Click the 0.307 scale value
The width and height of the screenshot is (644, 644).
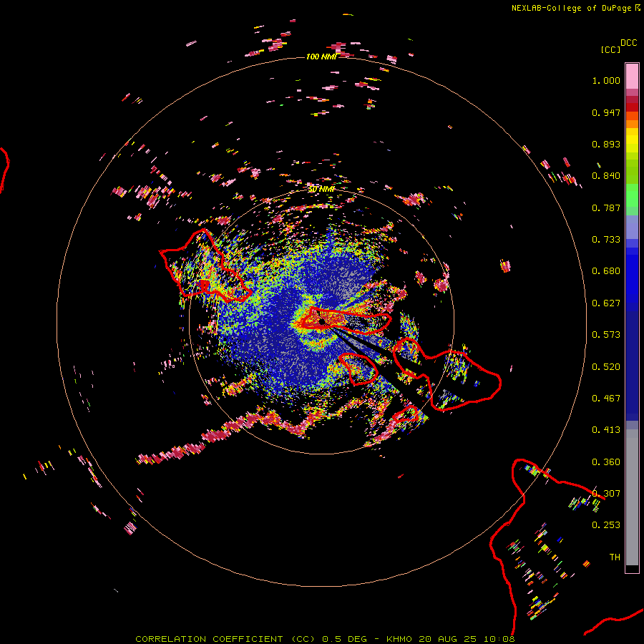pyautogui.click(x=606, y=494)
